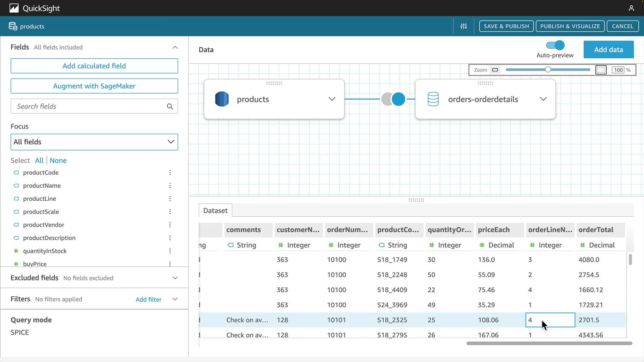Open dataset settings sliders icon
The width and height of the screenshot is (644, 362).
pos(464,26)
